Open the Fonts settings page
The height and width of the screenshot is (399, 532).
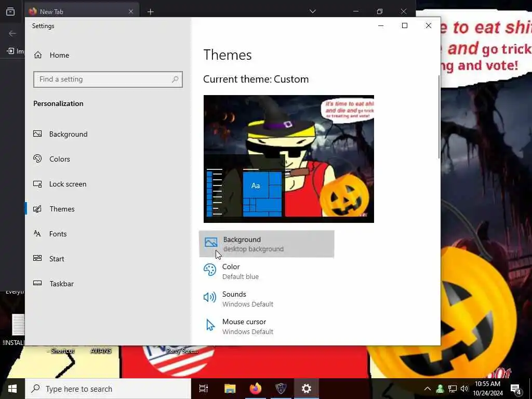point(108,234)
